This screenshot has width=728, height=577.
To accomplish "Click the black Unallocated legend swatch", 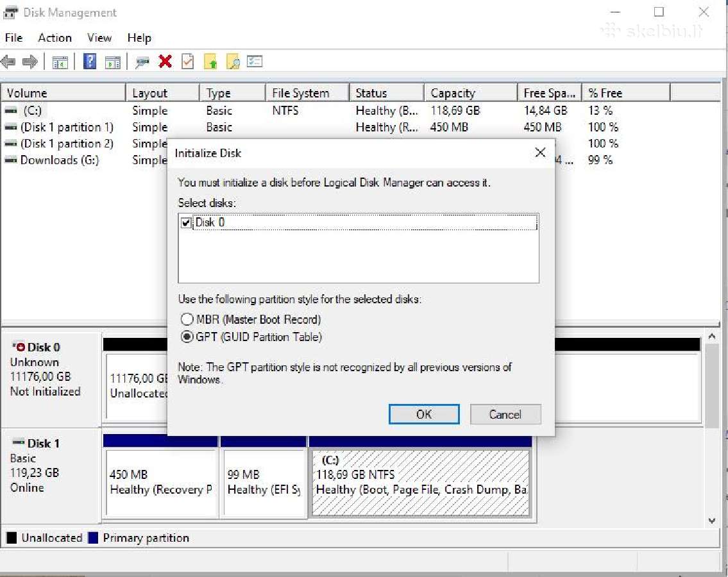I will tap(12, 537).
